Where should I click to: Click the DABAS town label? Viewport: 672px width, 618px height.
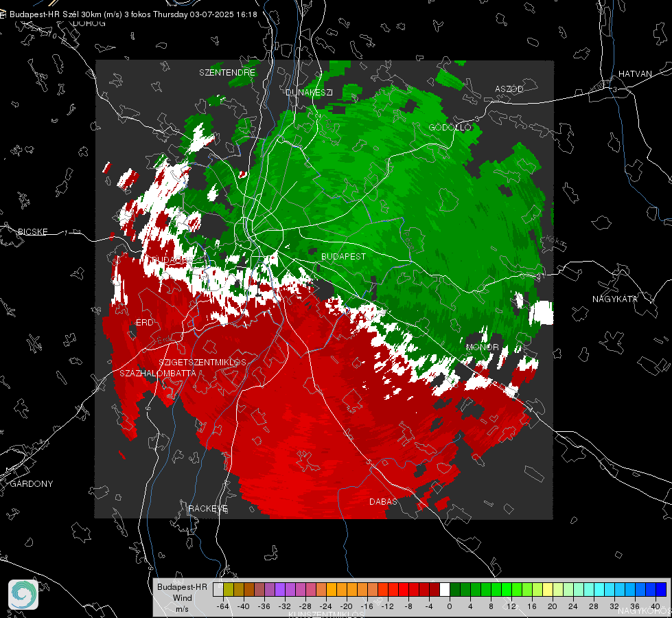click(383, 501)
